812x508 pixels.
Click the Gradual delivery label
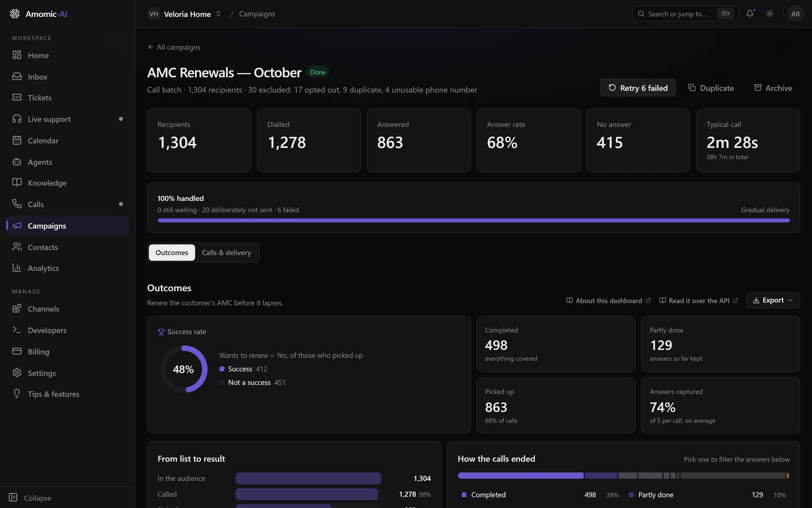[765, 210]
